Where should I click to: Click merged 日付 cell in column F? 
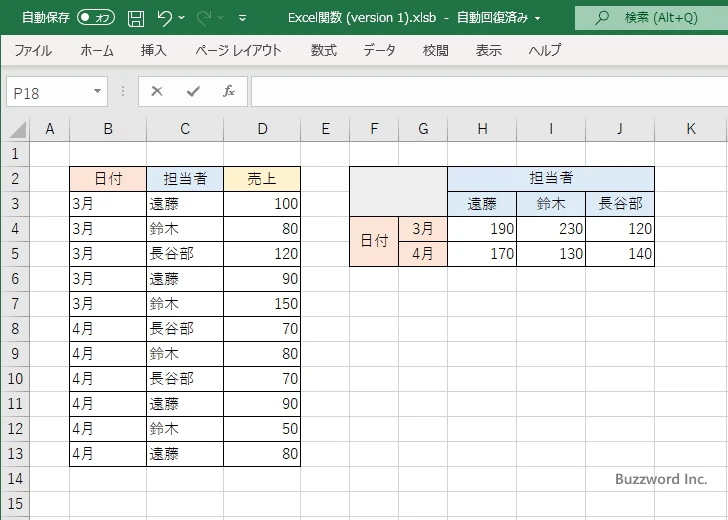pyautogui.click(x=374, y=241)
